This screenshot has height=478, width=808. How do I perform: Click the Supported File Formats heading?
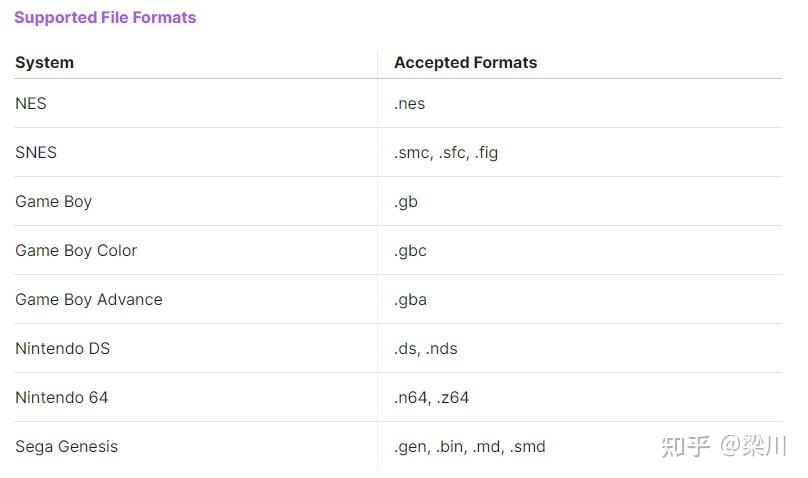pyautogui.click(x=105, y=17)
